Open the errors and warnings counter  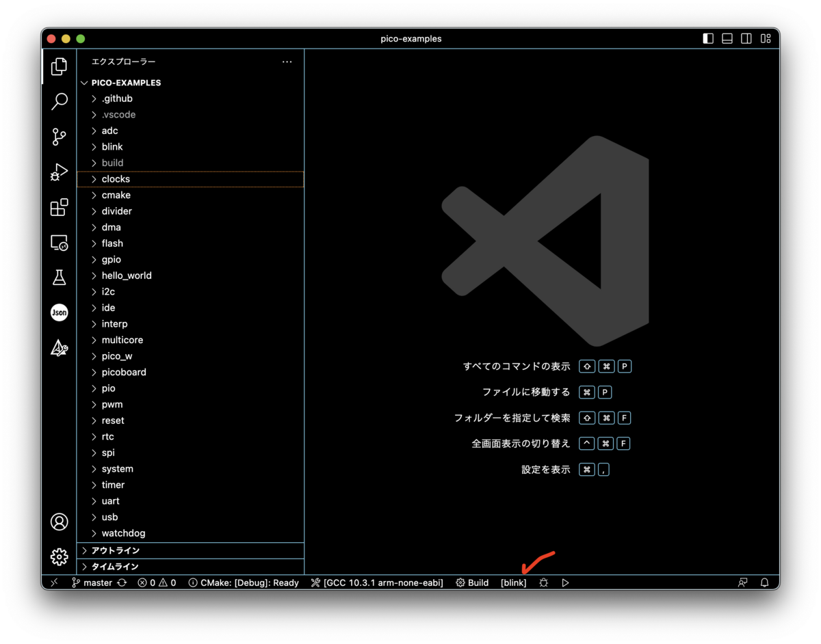coord(157,582)
